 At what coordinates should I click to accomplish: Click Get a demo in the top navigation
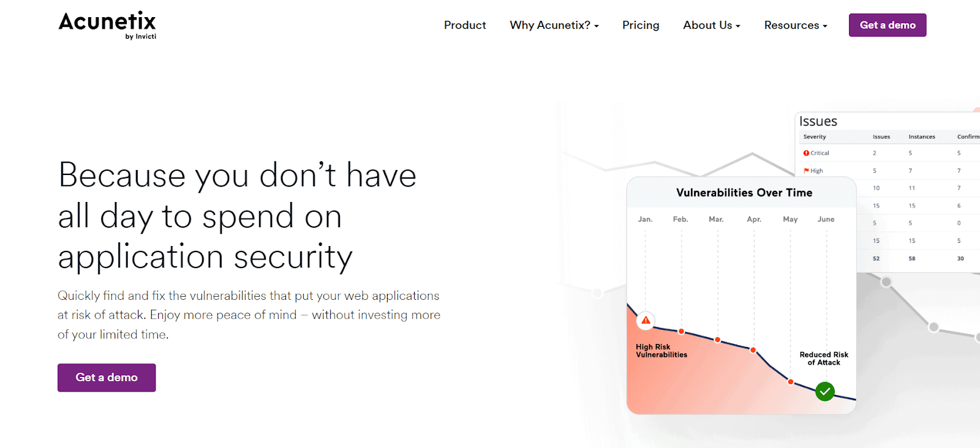(x=887, y=25)
